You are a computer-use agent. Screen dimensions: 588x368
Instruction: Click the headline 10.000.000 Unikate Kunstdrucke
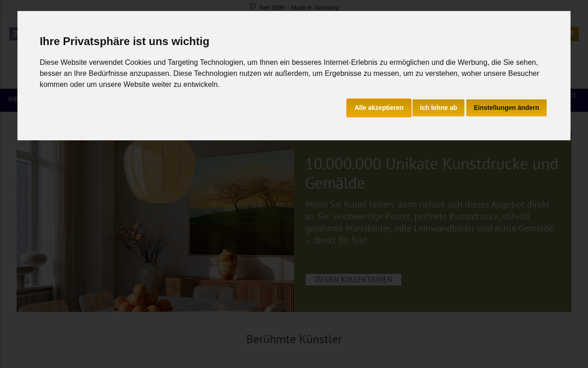pos(432,173)
